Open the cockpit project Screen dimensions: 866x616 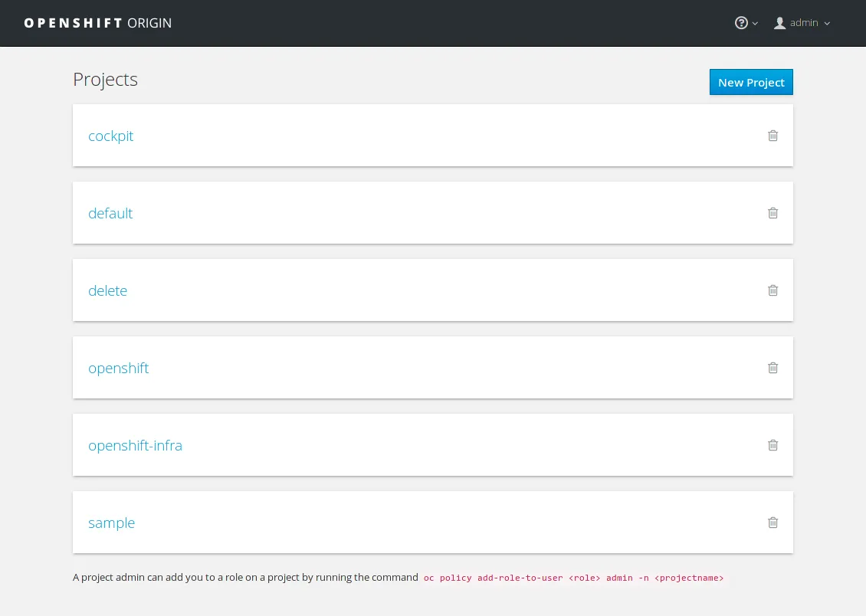(x=110, y=136)
